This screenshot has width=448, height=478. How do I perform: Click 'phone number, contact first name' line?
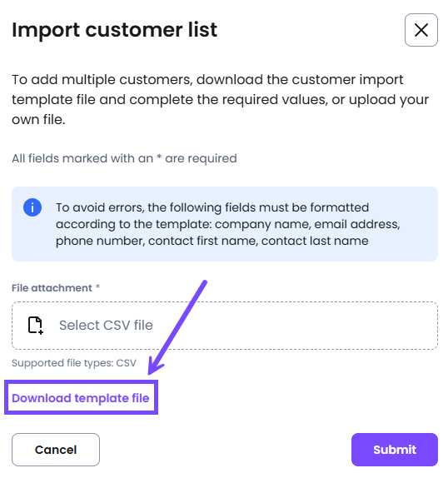(212, 241)
